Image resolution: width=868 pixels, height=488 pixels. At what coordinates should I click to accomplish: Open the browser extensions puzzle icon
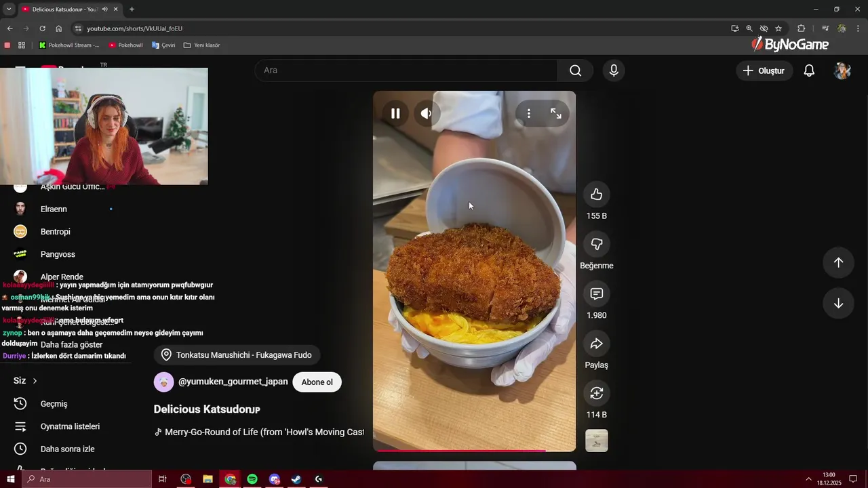pyautogui.click(x=802, y=28)
